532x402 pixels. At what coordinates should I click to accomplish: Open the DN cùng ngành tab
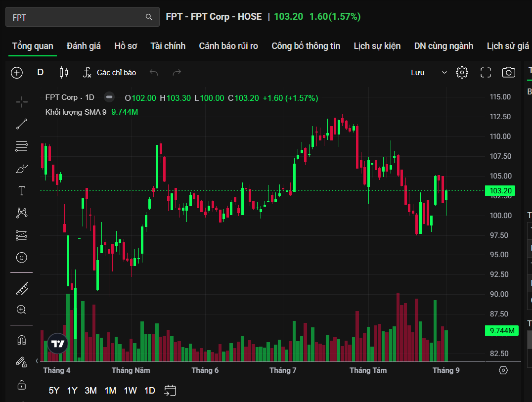[x=443, y=46]
